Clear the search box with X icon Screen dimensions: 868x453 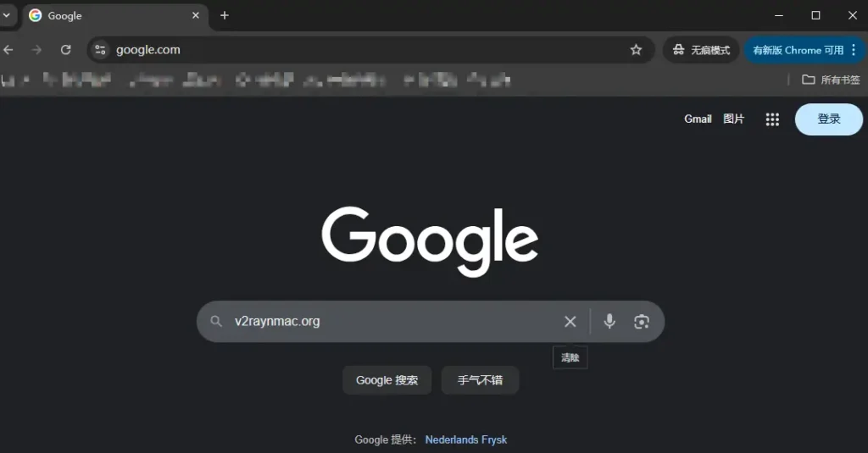click(x=570, y=322)
